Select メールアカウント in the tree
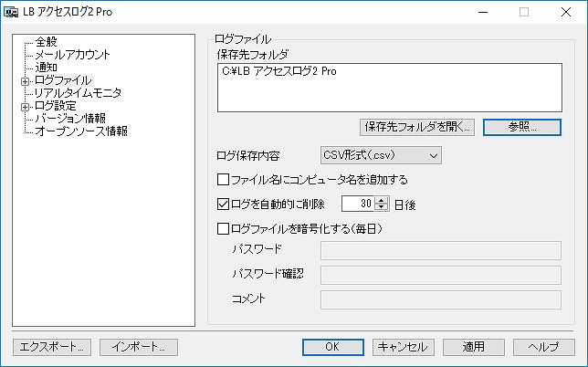 point(72,55)
